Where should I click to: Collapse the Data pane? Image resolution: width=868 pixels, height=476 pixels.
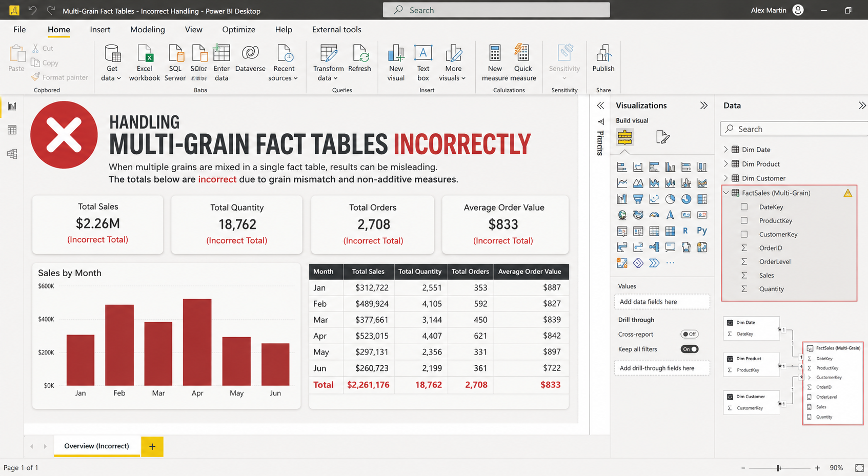(862, 106)
